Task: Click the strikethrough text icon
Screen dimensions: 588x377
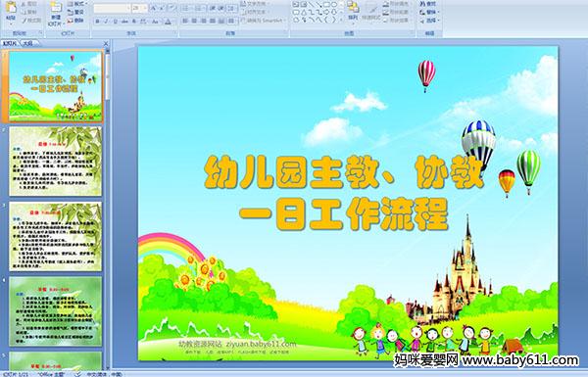Action: pyautogui.click(x=124, y=22)
